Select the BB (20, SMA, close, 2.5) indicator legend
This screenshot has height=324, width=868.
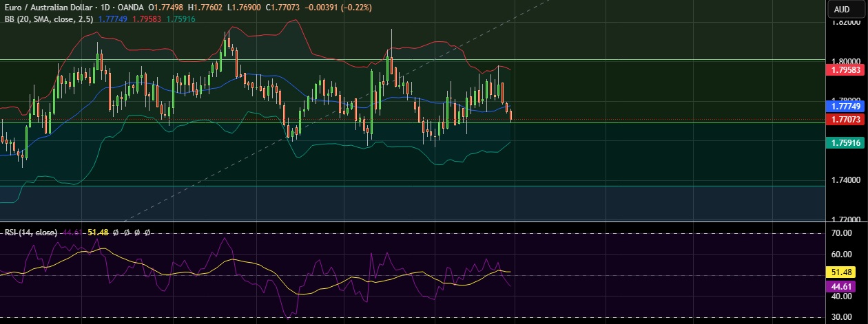47,19
